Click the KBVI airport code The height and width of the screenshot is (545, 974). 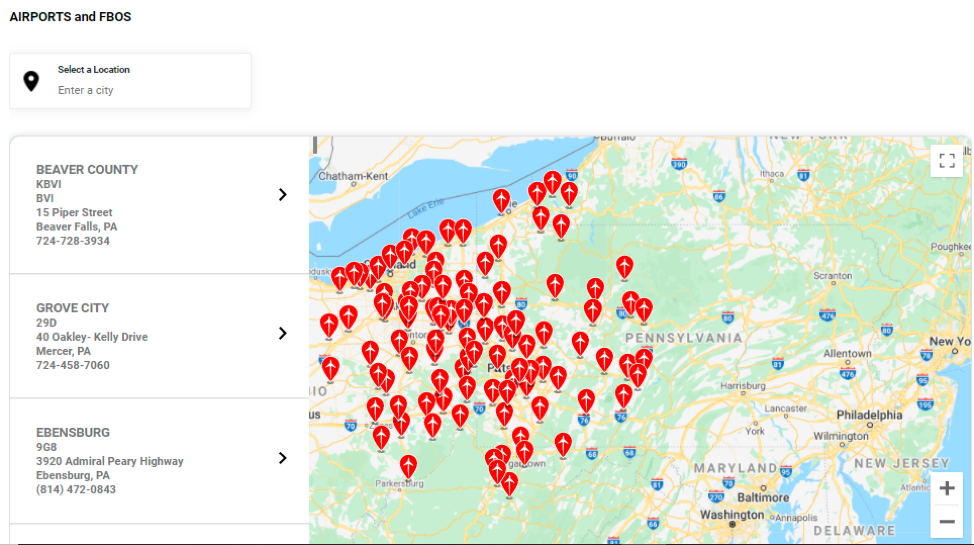[48, 184]
